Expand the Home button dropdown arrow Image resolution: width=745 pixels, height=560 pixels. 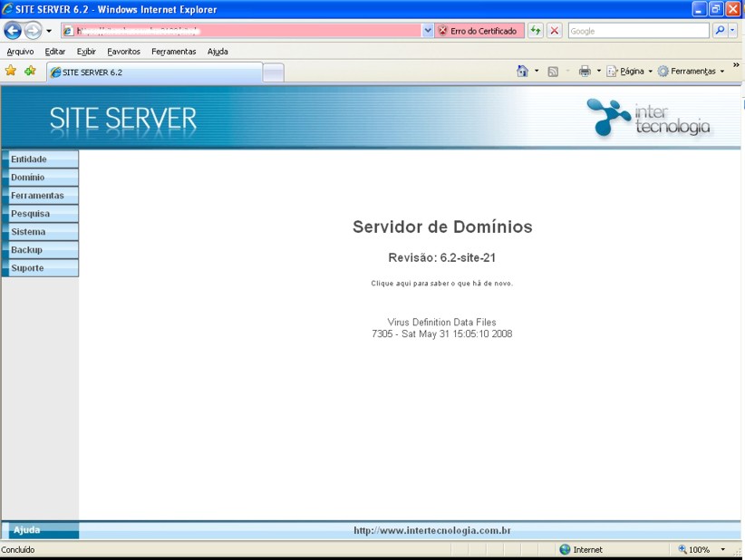[x=537, y=72]
